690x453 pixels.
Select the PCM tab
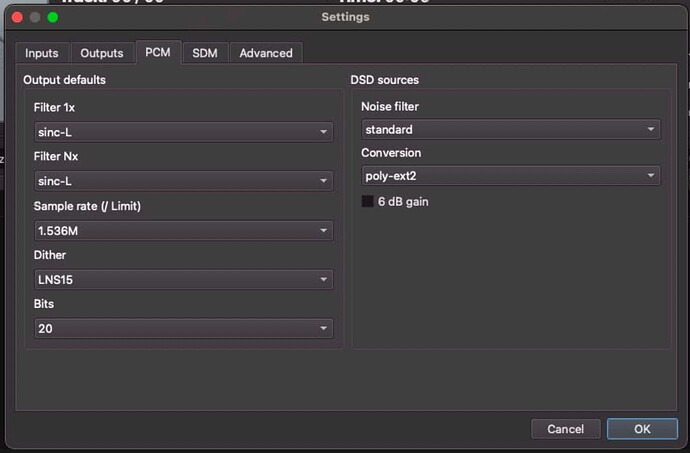pyautogui.click(x=158, y=52)
